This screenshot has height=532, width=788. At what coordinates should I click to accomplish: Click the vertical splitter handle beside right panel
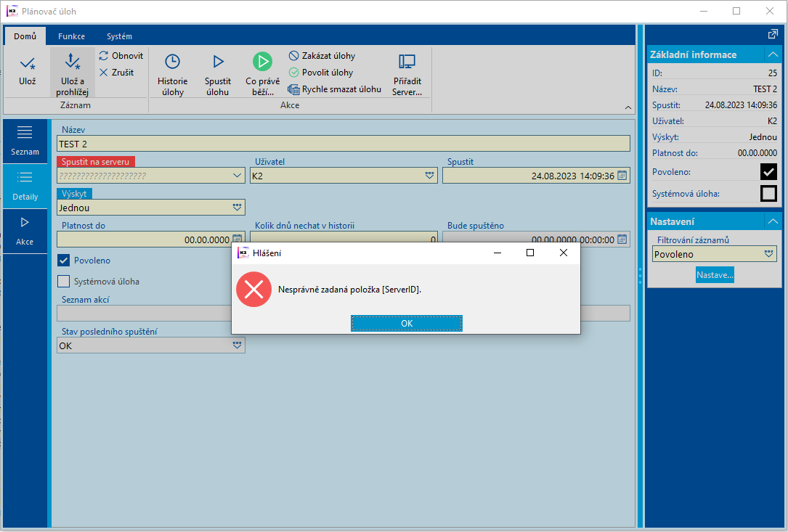[x=640, y=276]
